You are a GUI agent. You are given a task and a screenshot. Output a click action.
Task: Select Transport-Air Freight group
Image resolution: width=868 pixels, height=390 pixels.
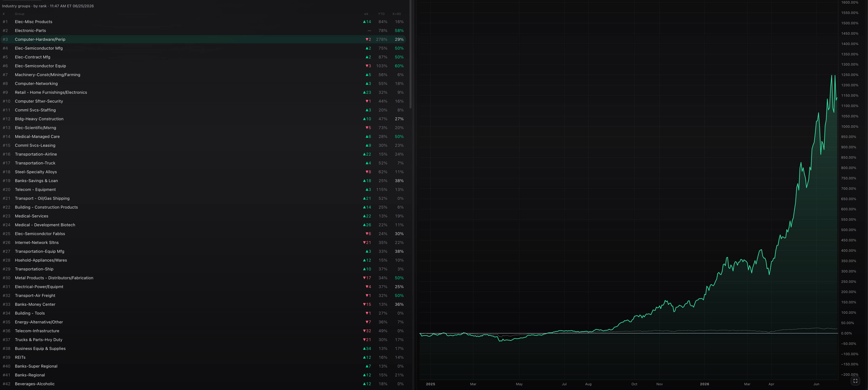[203, 296]
